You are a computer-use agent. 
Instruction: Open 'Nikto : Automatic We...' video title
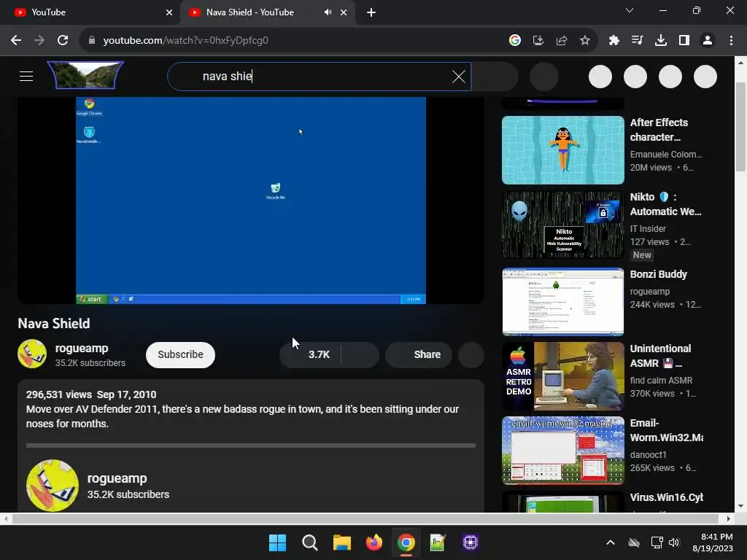[x=665, y=204]
